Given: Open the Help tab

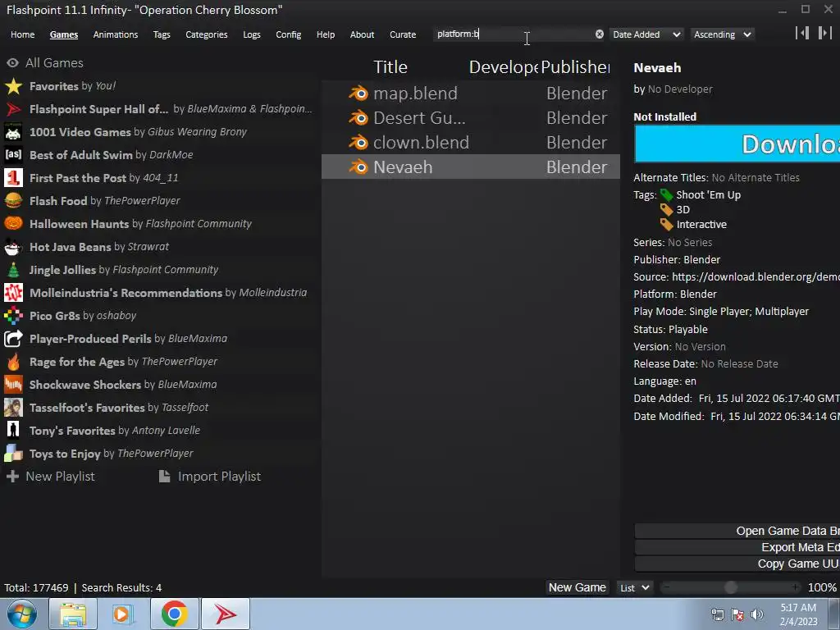Looking at the screenshot, I should [325, 34].
